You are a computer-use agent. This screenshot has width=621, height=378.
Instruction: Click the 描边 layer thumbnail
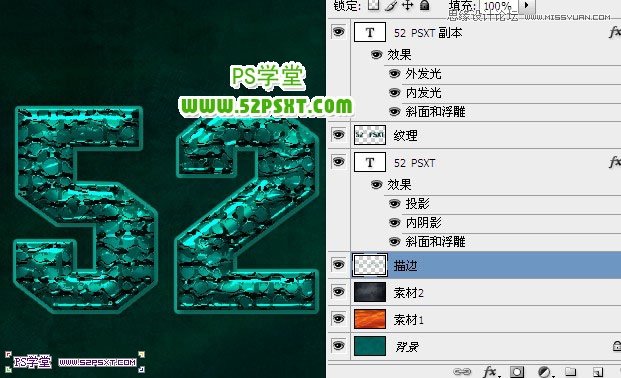tap(370, 265)
